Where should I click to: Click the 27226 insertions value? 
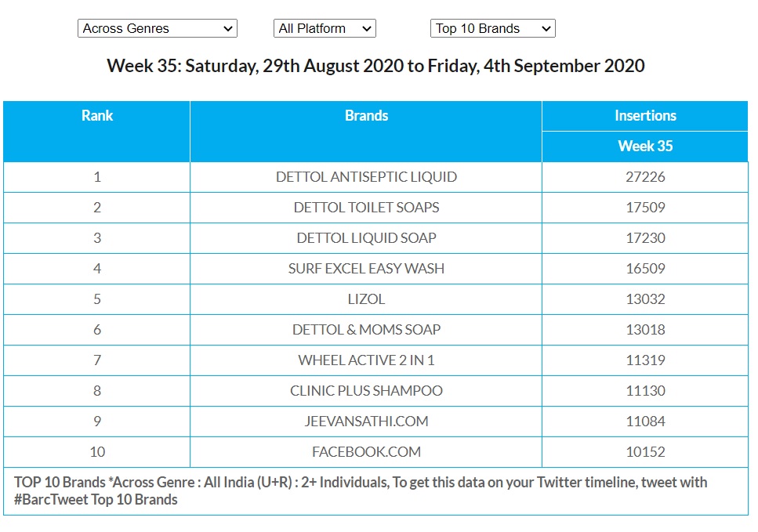tap(645, 177)
